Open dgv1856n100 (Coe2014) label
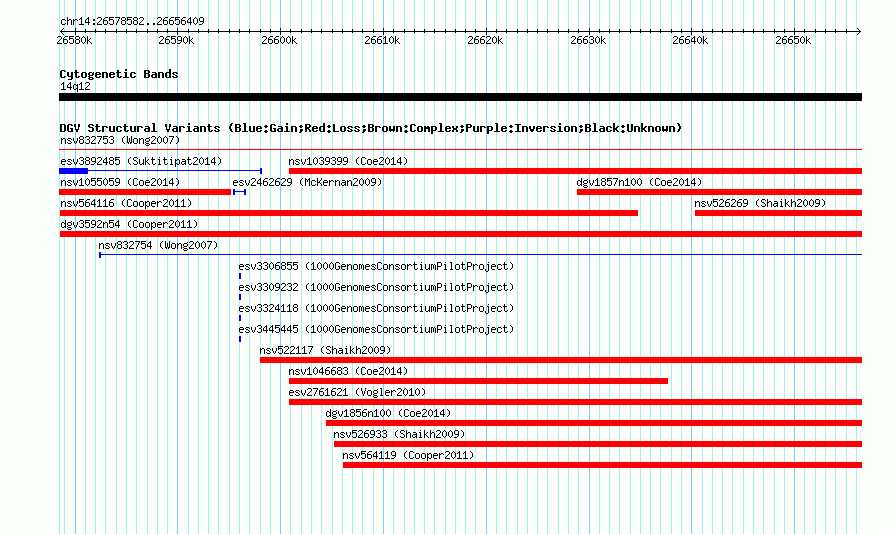890x534 pixels. click(388, 413)
